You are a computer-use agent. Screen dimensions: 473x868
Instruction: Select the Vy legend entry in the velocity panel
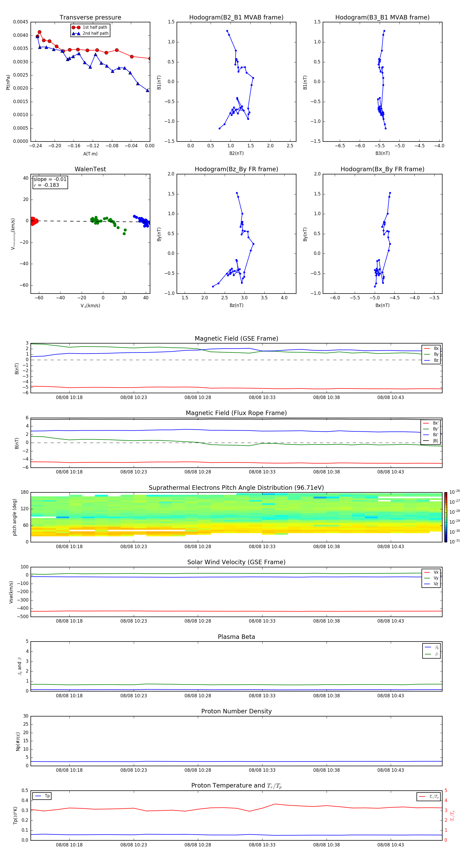click(x=431, y=578)
